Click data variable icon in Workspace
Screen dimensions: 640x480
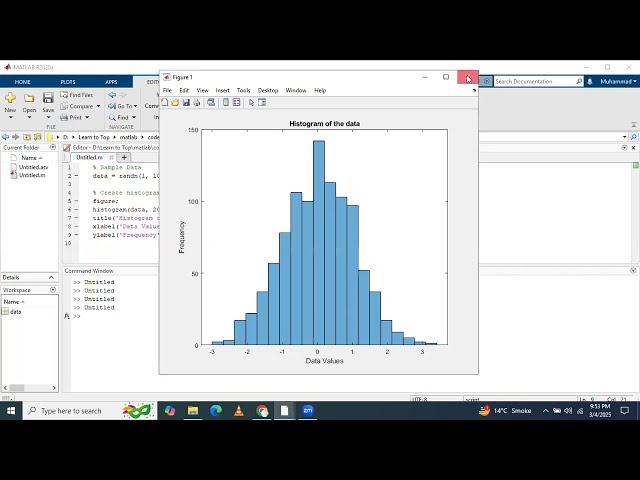[5, 311]
